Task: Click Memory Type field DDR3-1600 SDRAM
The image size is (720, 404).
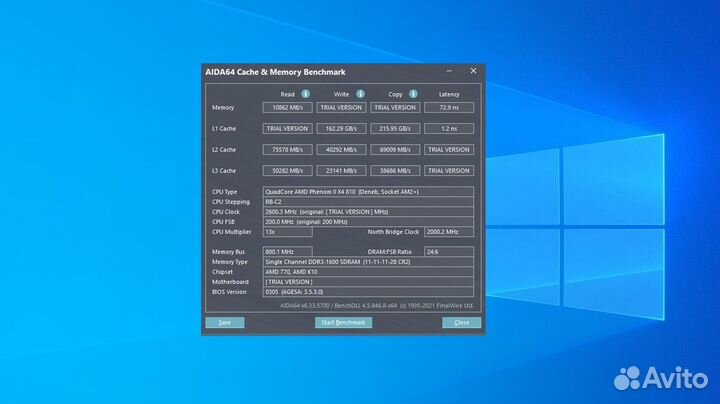Action: tap(368, 262)
